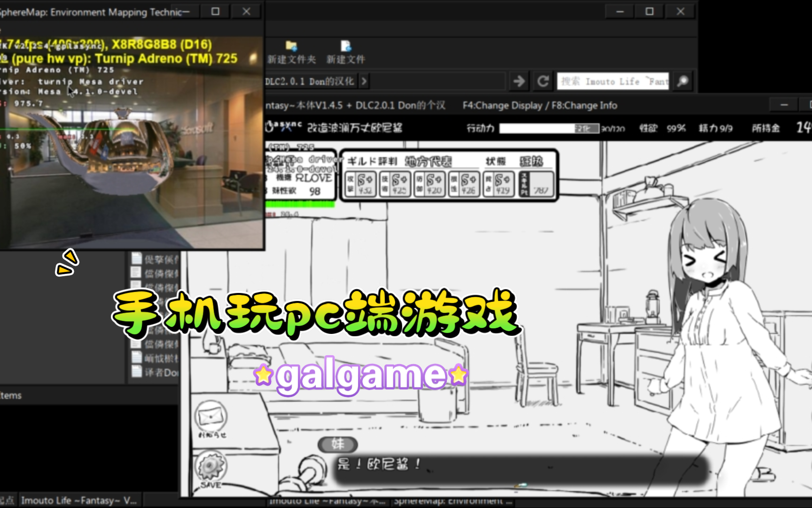Click the magnifier search button

(683, 81)
